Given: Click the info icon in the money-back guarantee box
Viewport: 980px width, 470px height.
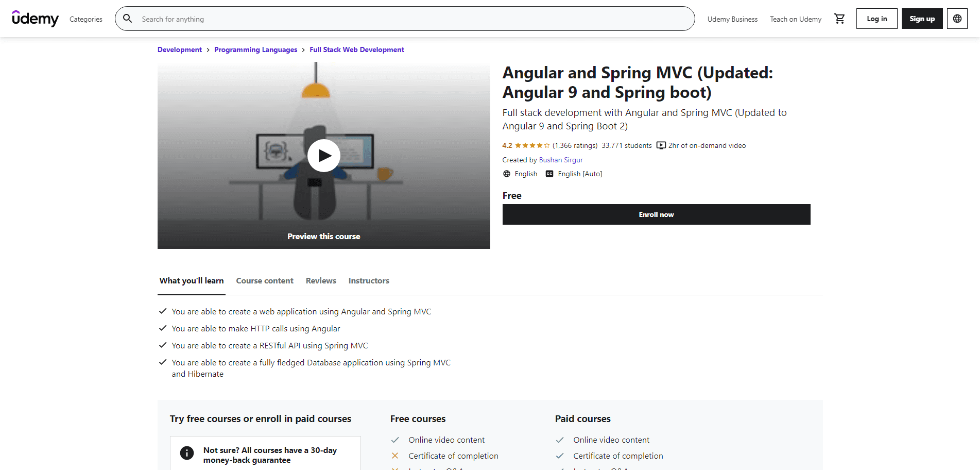Looking at the screenshot, I should click(186, 453).
